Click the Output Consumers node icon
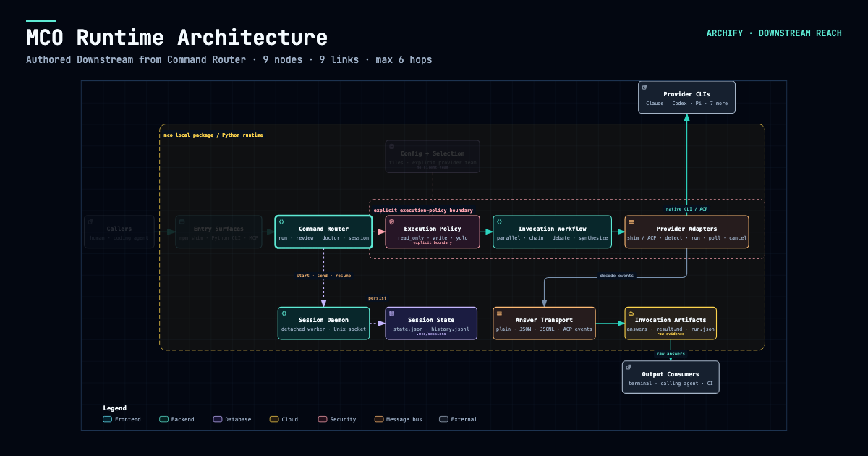 629,367
